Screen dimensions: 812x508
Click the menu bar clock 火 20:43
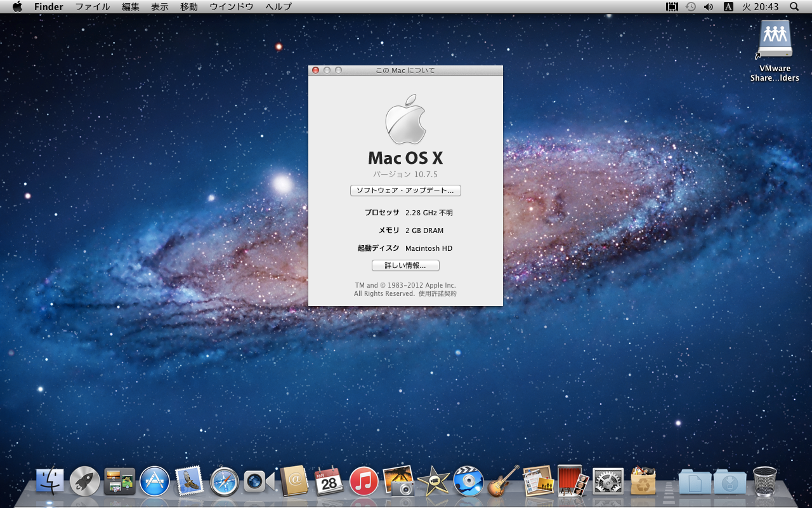761,7
